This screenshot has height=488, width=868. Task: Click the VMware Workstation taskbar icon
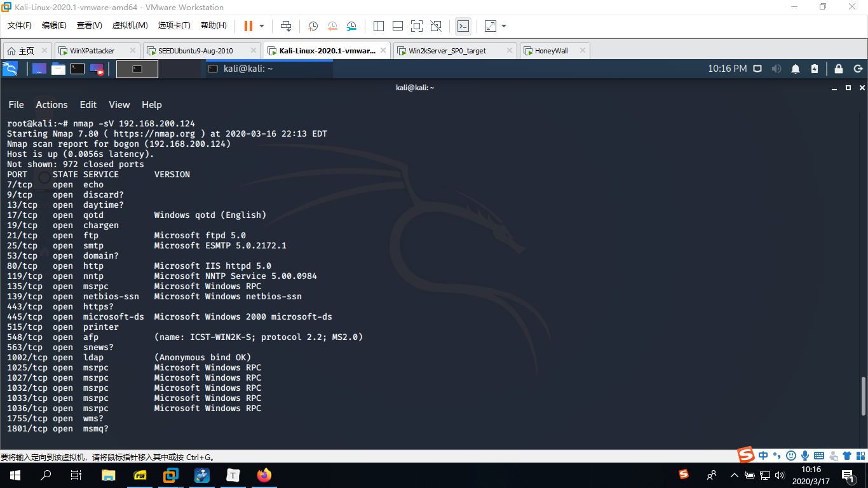[x=171, y=475]
